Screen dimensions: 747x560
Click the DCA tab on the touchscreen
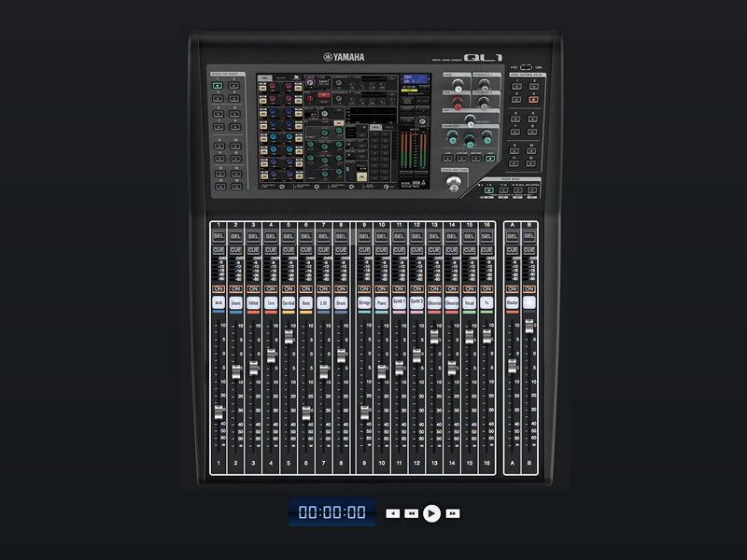(376, 127)
